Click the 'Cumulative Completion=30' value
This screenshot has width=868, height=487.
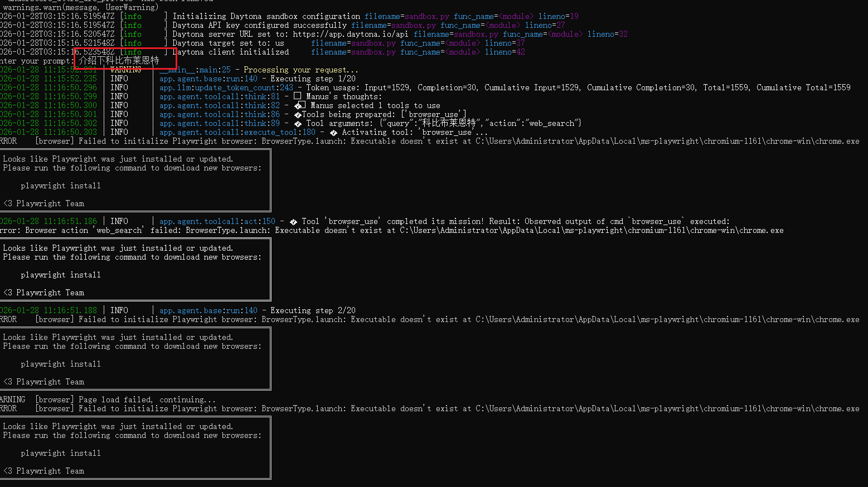[641, 87]
